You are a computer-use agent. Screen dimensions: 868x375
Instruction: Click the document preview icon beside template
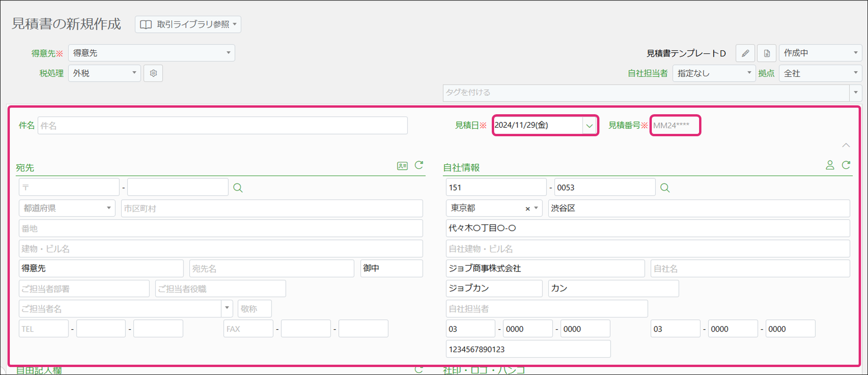click(x=766, y=53)
